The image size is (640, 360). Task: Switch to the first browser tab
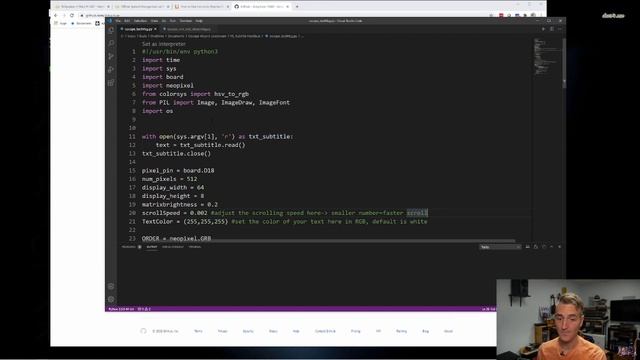click(x=83, y=7)
